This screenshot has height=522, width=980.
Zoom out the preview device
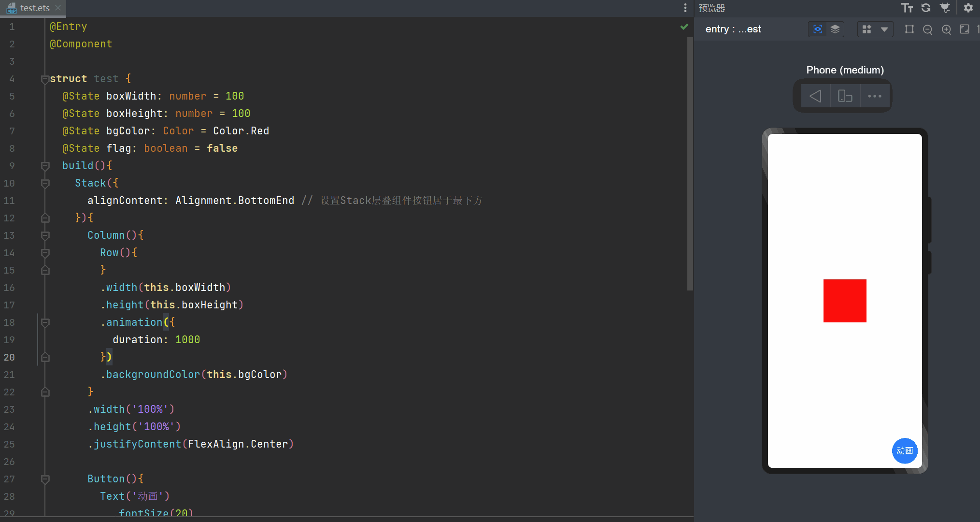(x=927, y=29)
